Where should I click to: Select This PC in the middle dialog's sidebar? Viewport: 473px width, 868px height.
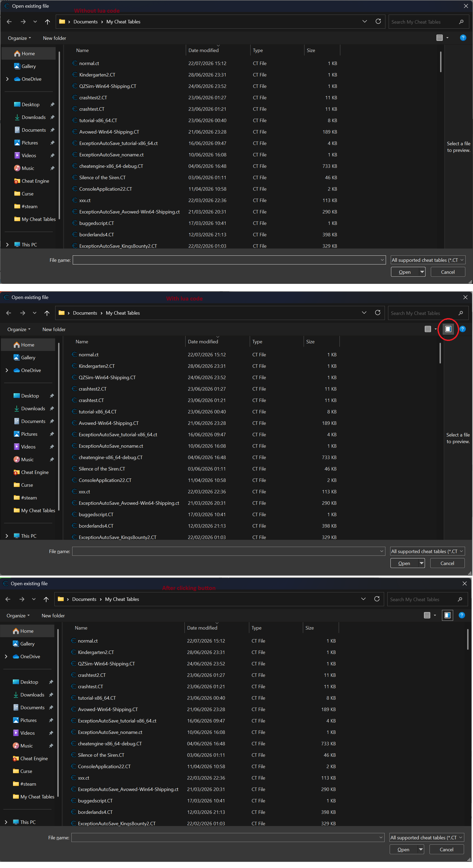[x=29, y=536]
